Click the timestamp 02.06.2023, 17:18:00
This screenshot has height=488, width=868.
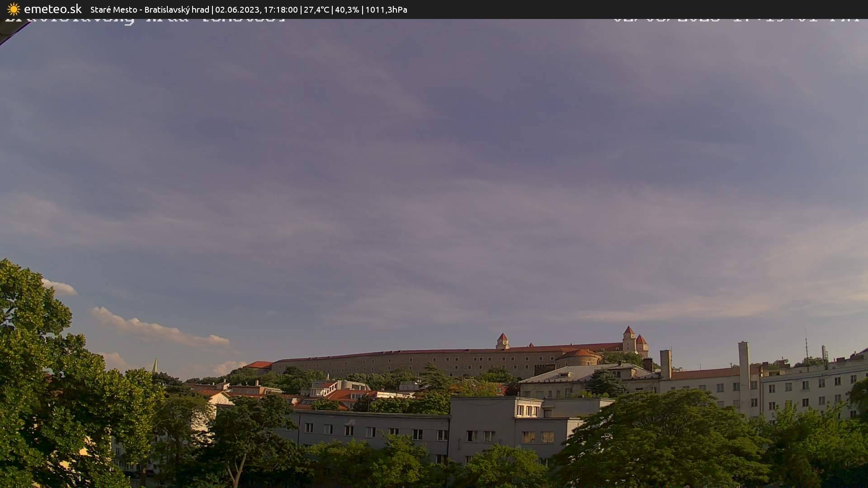tap(257, 9)
